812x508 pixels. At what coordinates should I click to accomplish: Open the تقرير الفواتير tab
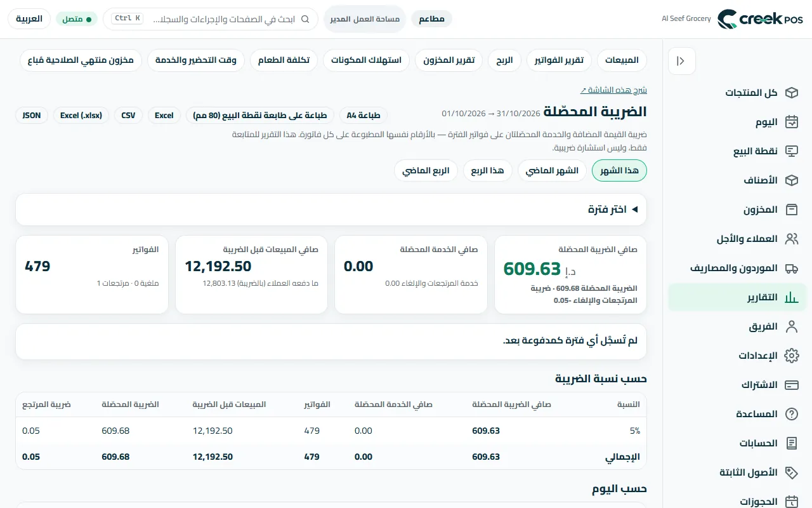pyautogui.click(x=560, y=60)
